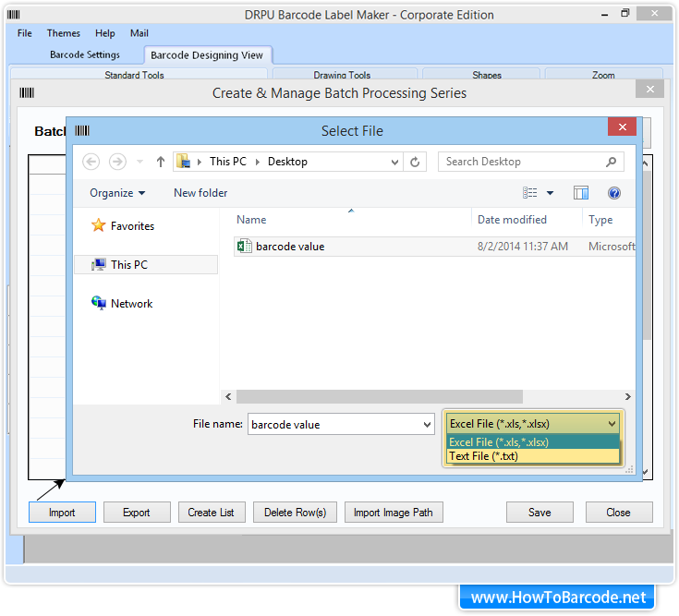Click the File name input field
This screenshot has width=679, height=616.
click(x=334, y=424)
